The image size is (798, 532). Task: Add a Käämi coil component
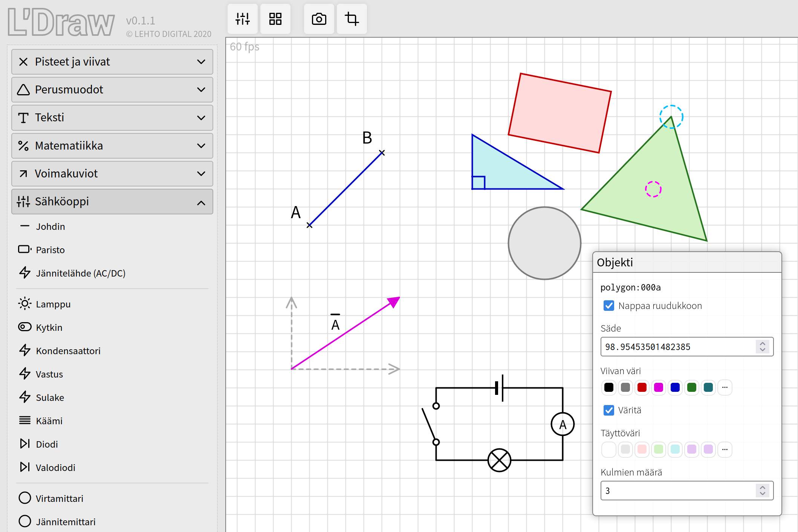[x=49, y=421]
